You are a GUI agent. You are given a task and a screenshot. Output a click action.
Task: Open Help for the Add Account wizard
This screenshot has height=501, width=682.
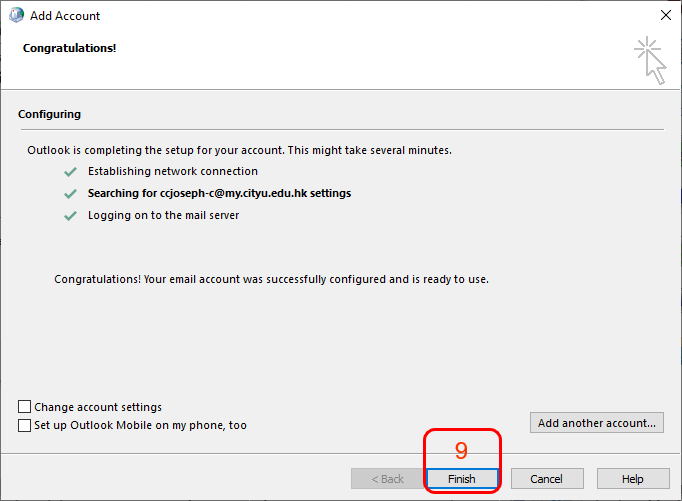coord(632,479)
